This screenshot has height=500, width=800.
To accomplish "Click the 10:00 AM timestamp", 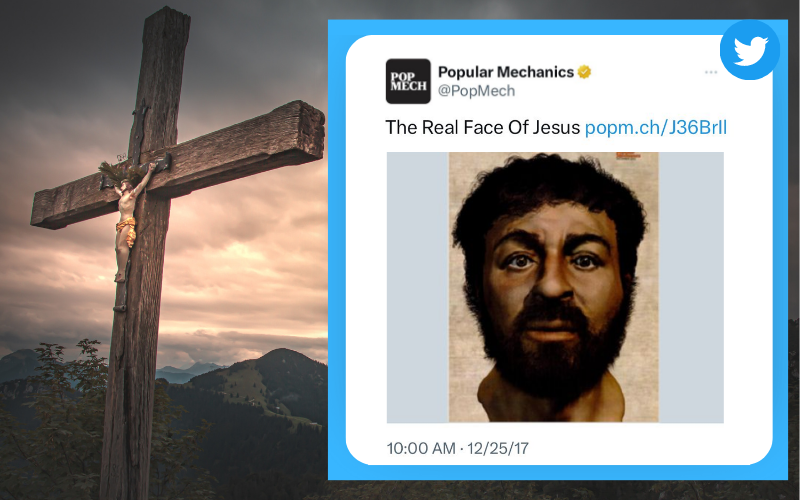I will [421, 448].
